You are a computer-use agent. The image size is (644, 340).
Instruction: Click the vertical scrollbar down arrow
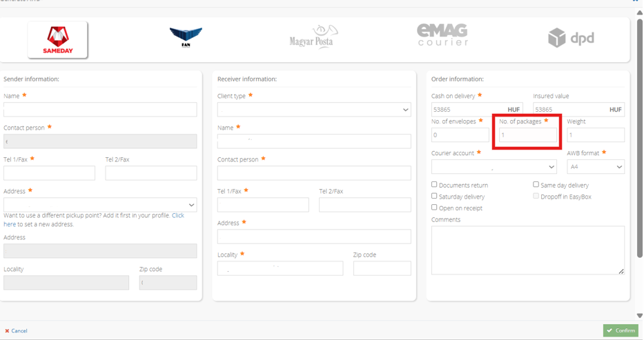click(x=639, y=315)
